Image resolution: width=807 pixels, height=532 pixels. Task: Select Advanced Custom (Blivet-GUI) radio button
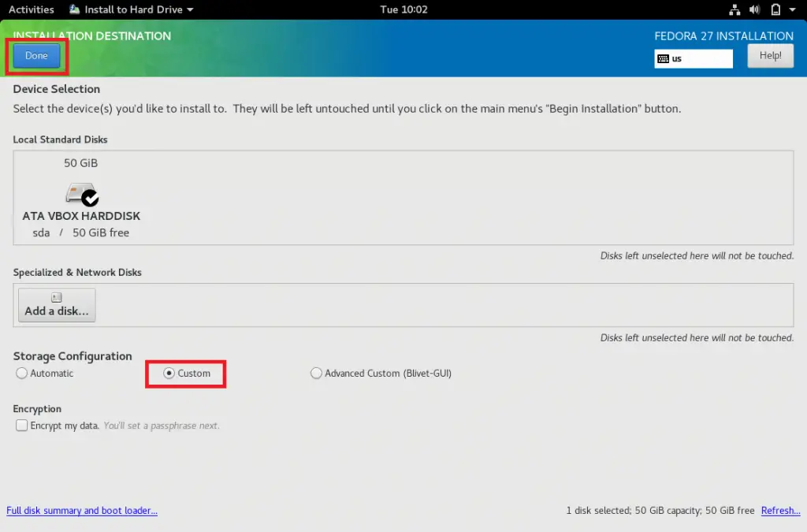(316, 373)
